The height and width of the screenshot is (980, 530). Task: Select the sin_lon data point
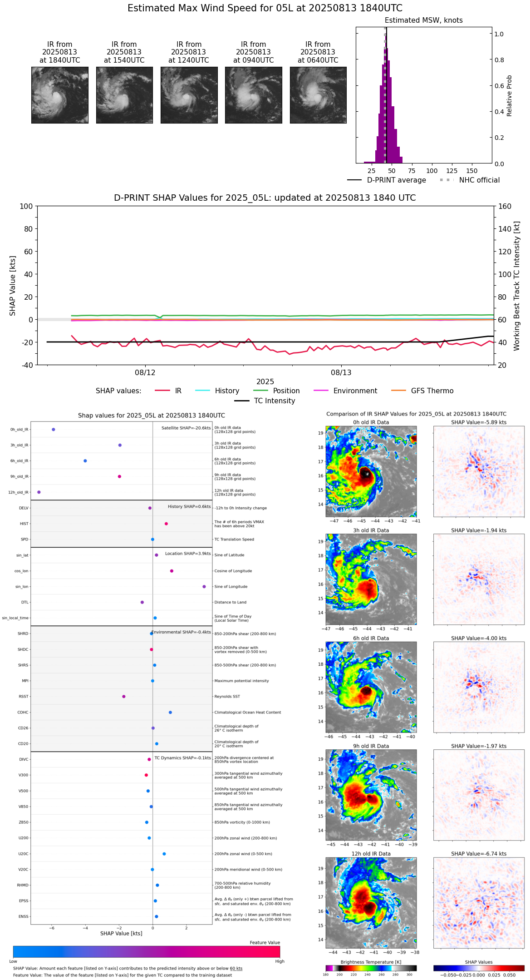(x=204, y=586)
